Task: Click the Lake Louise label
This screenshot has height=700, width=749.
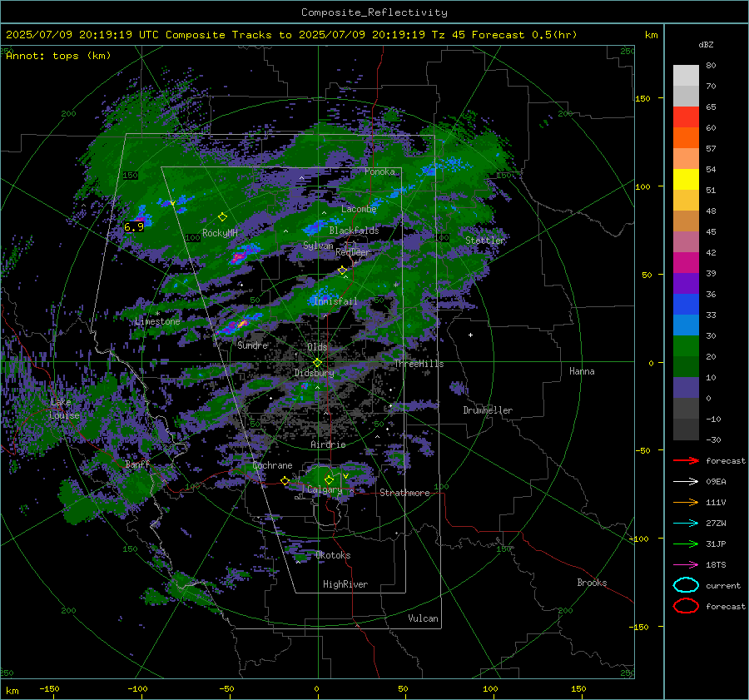Action: [64, 409]
